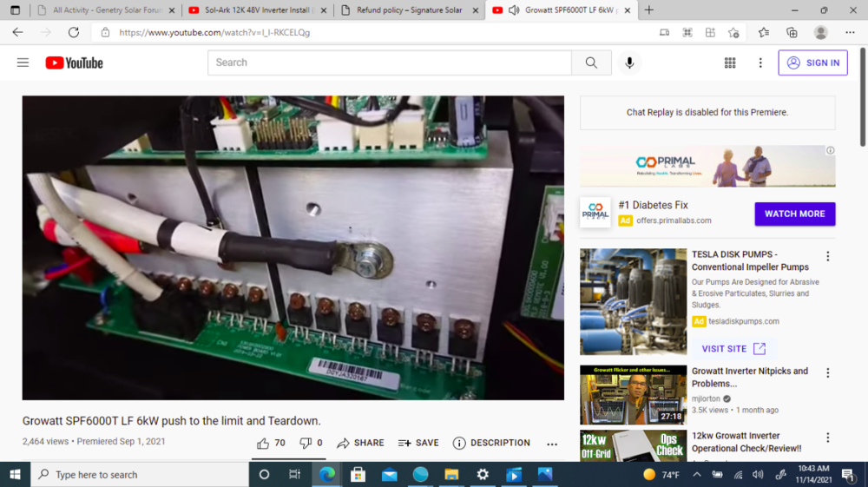Visit the Tesla Disk Pumps site
This screenshot has height=487, width=868.
733,349
